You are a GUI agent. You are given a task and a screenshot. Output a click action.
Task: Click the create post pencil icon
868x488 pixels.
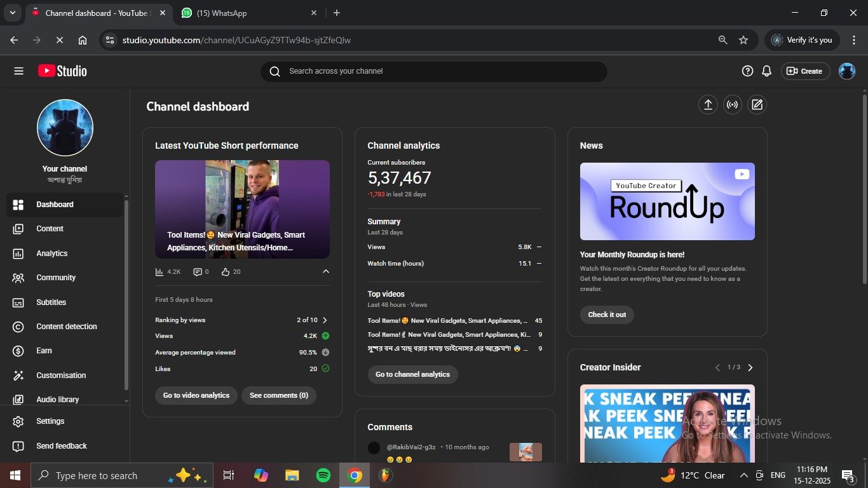tap(757, 105)
